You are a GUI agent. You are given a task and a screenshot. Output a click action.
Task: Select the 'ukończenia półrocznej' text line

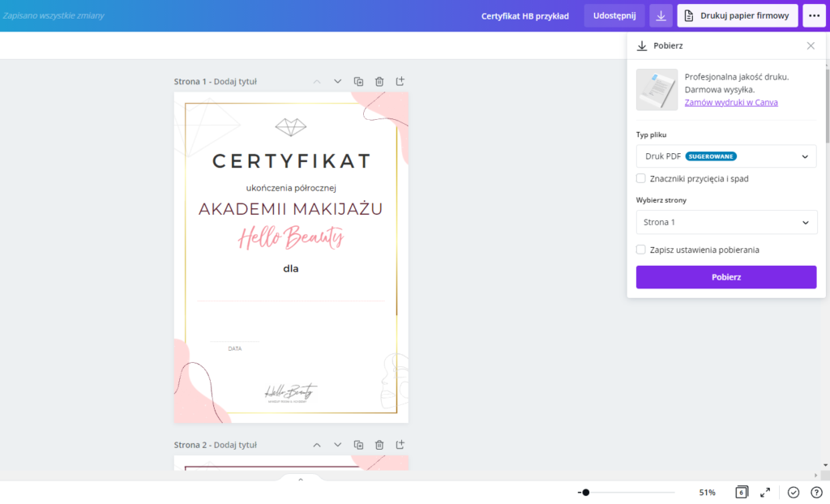tap(291, 188)
